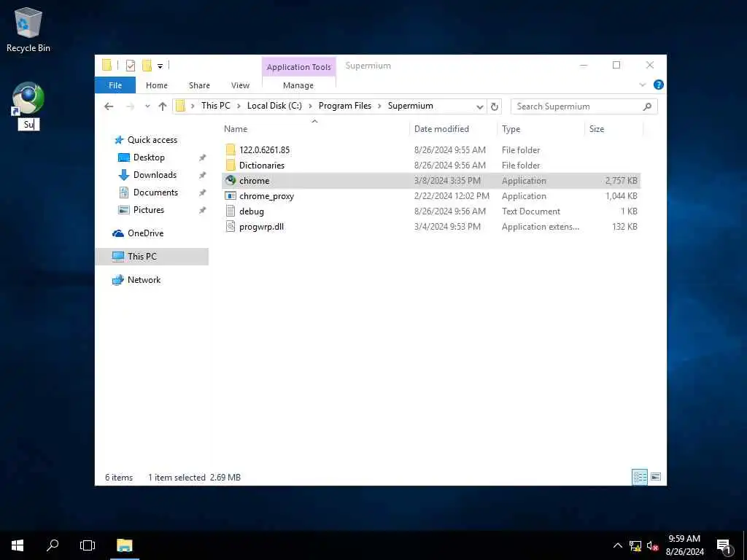Select the Dictionaries folder
Viewport: 747px width, 560px height.
pyautogui.click(x=262, y=166)
